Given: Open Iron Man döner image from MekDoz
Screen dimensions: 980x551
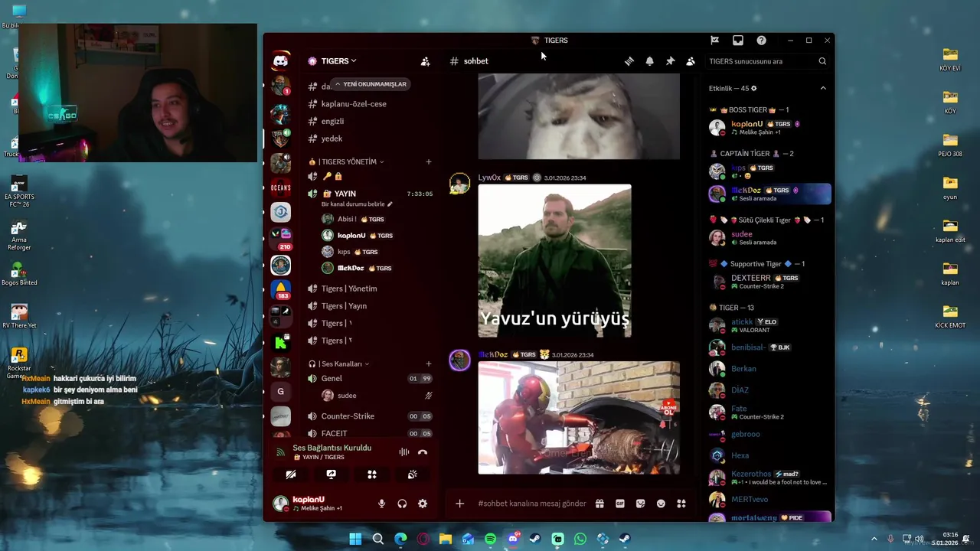Looking at the screenshot, I should [579, 418].
